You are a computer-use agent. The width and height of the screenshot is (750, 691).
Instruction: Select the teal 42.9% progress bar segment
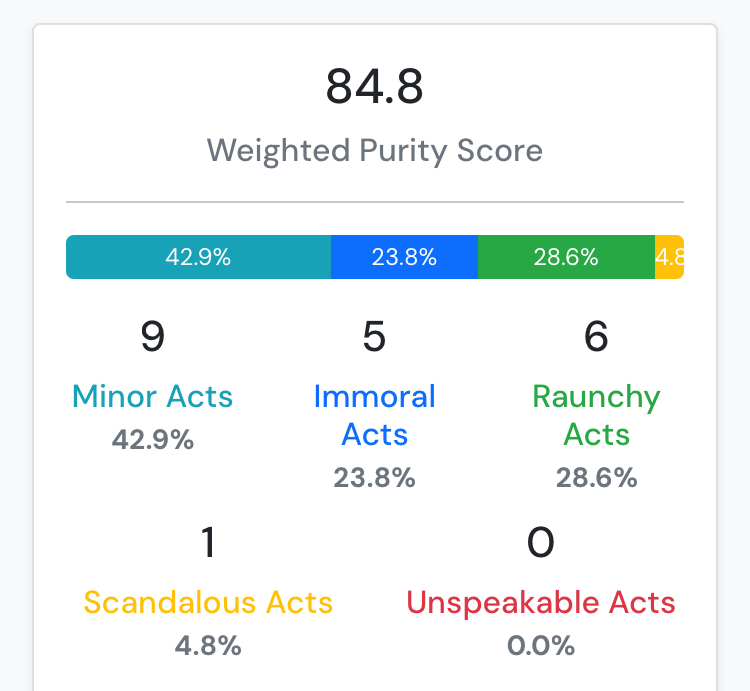coord(199,257)
